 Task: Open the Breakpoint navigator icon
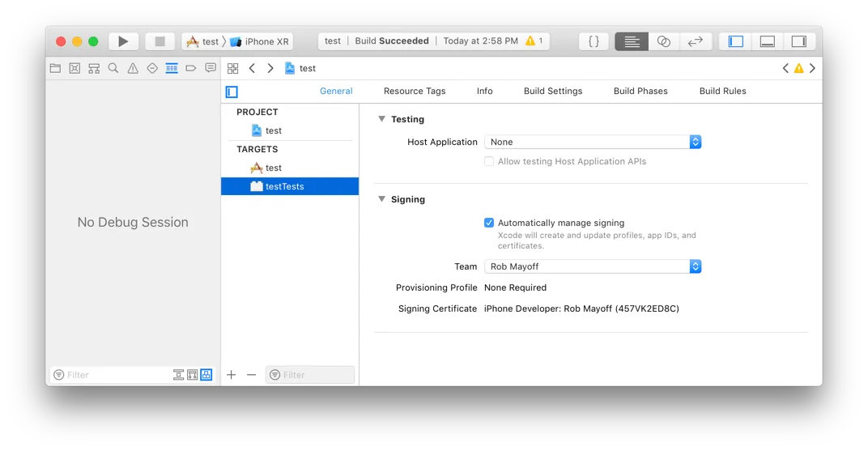coord(191,68)
